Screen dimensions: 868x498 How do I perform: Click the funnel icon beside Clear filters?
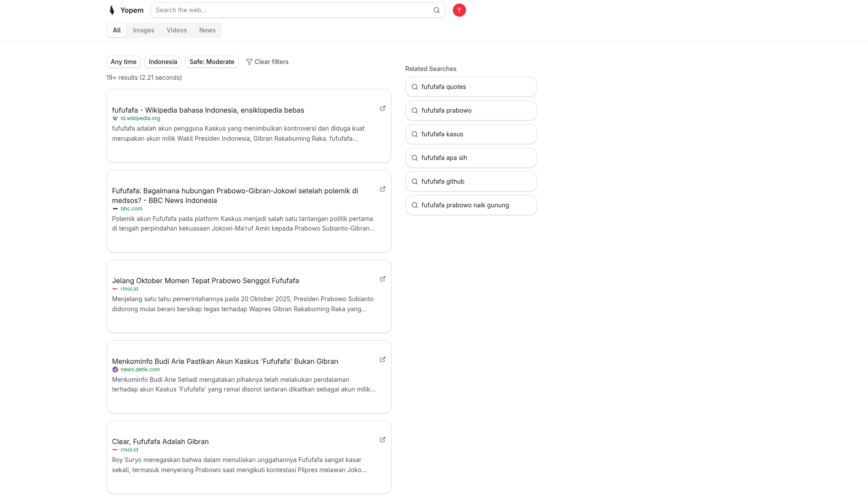pos(249,62)
